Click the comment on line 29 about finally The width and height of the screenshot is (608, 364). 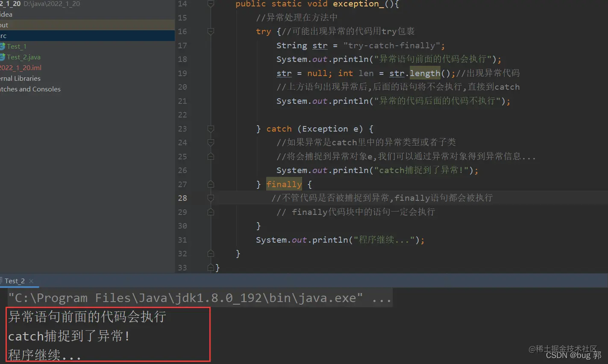[x=356, y=212]
